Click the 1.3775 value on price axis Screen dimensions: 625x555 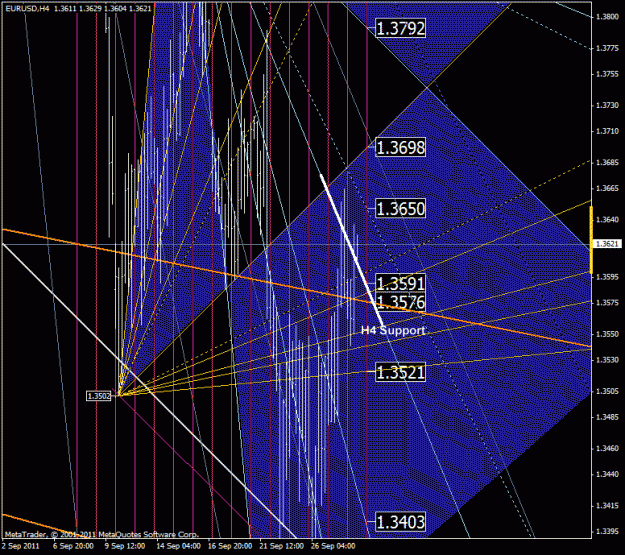click(607, 48)
